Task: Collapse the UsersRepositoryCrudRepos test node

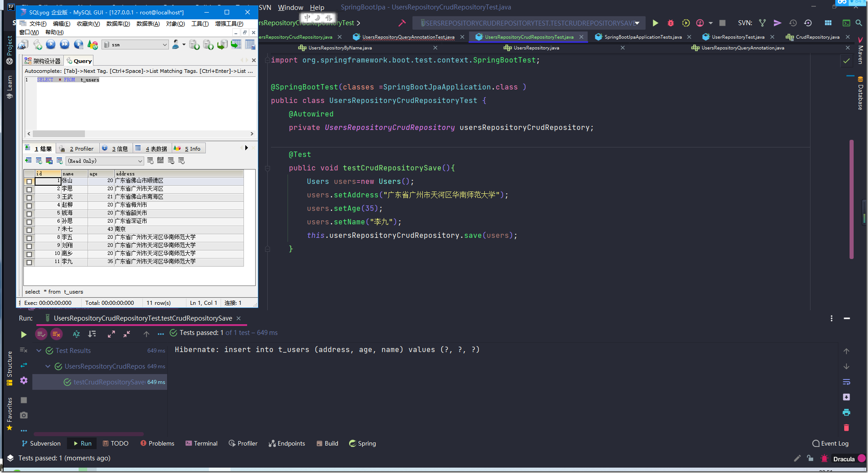Action: click(48, 366)
